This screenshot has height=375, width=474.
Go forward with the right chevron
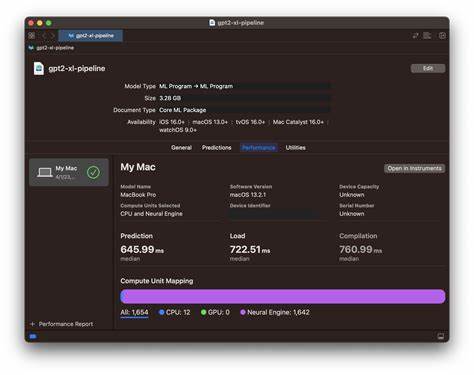tap(52, 36)
